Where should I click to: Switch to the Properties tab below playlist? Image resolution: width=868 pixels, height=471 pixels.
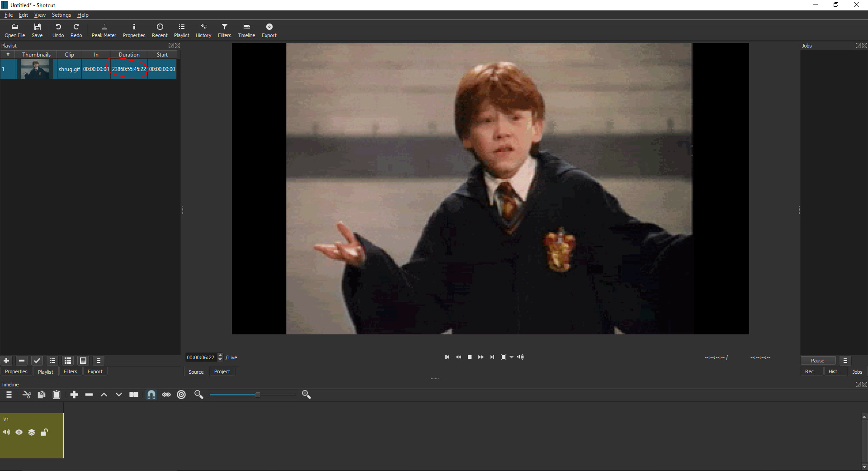(16, 371)
